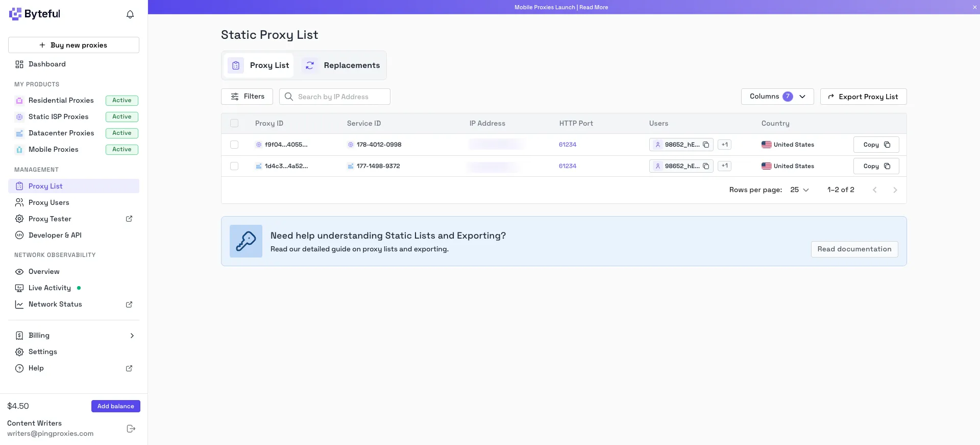Open Network Status external link icon
This screenshot has height=445, width=980.
pos(129,305)
